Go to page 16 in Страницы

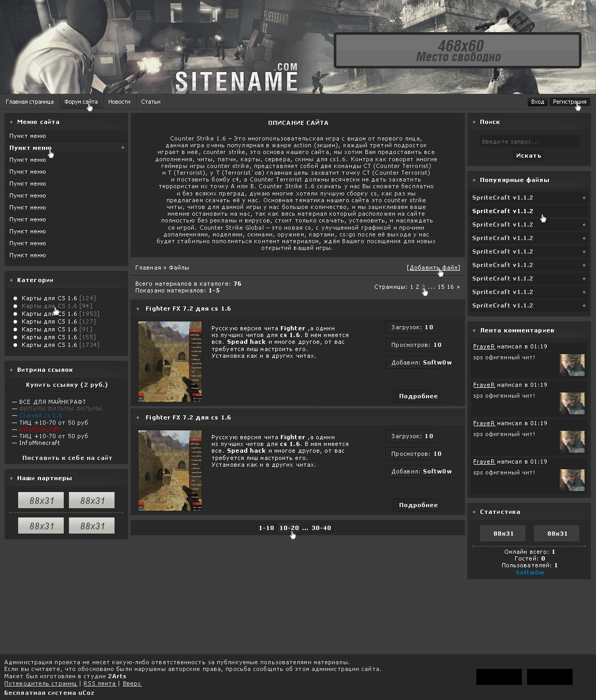pyautogui.click(x=450, y=287)
